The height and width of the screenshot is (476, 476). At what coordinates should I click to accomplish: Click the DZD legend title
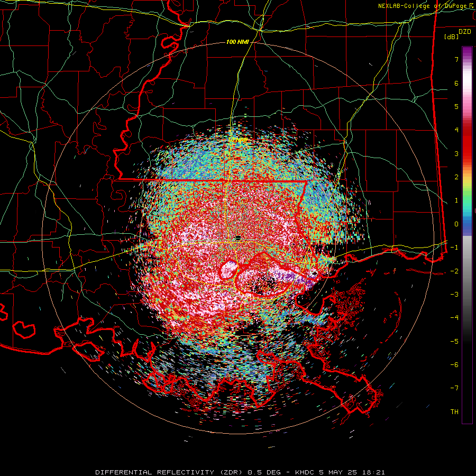tap(465, 32)
